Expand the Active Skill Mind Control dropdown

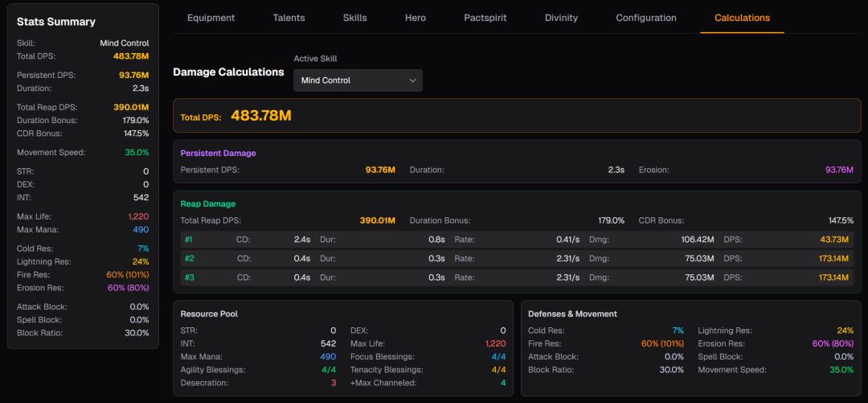tap(358, 80)
